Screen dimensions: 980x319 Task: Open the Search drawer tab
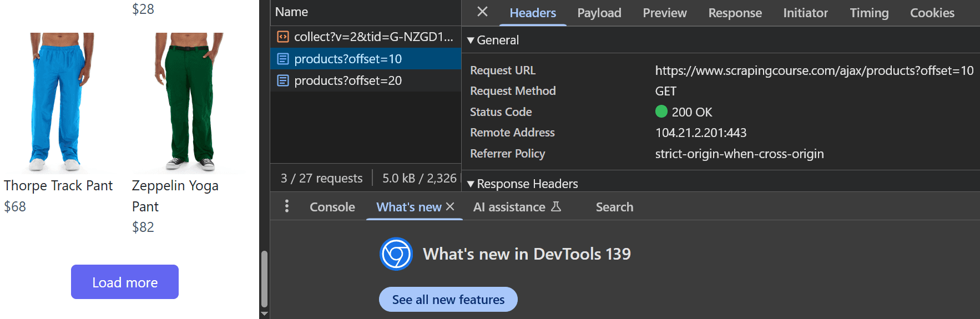614,207
